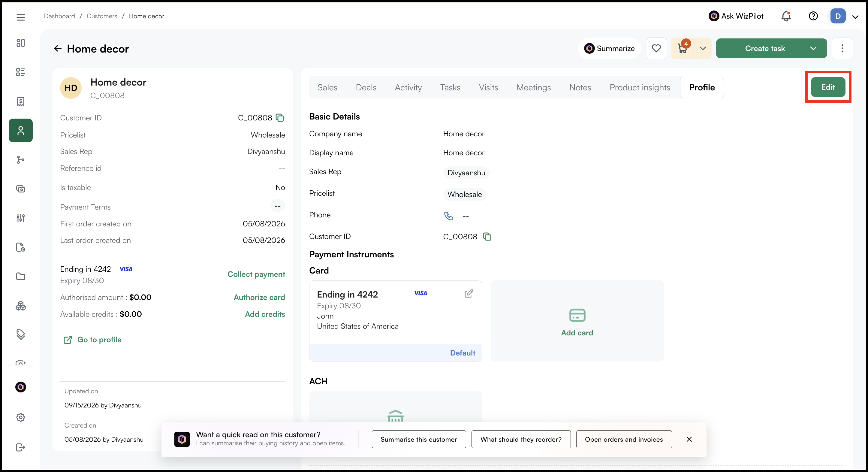The height and width of the screenshot is (472, 868).
Task: Click the phone call icon
Action: click(448, 216)
